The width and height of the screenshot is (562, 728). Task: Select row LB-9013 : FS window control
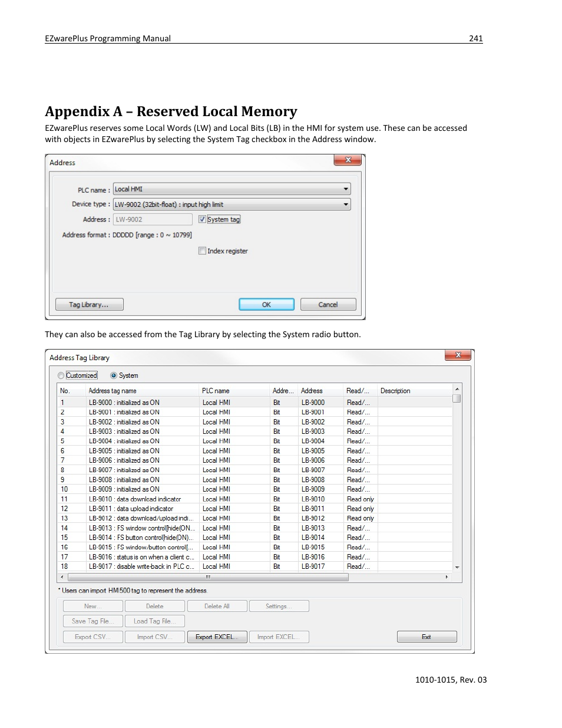[255, 528]
